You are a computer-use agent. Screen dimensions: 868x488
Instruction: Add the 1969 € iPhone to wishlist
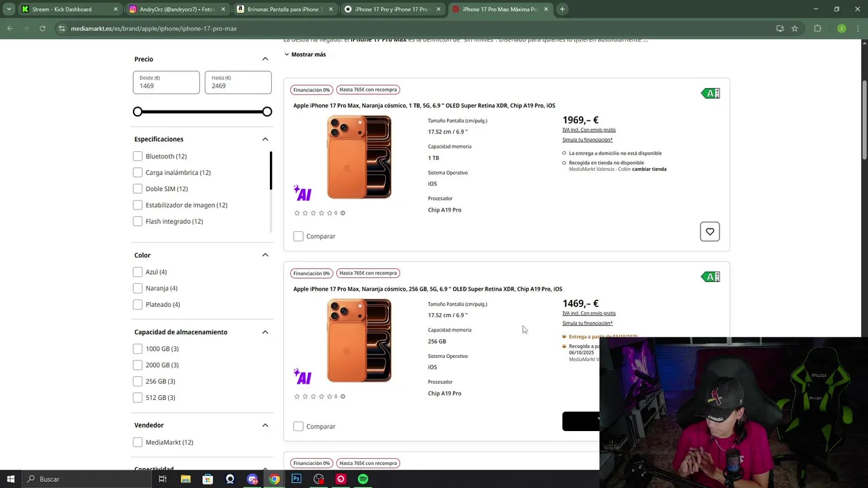pos(710,232)
